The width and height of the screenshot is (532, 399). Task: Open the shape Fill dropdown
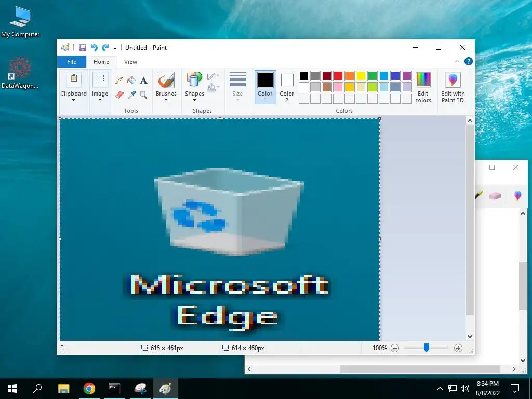pos(213,87)
